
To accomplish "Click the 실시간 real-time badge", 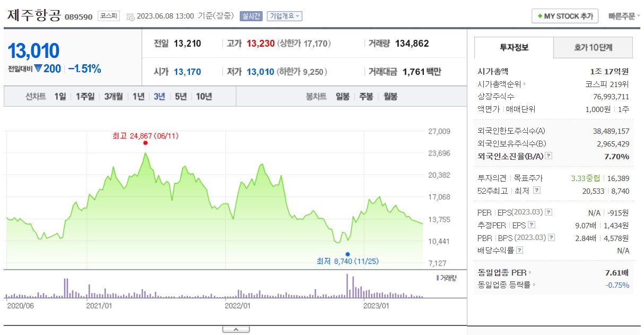I will pos(250,16).
